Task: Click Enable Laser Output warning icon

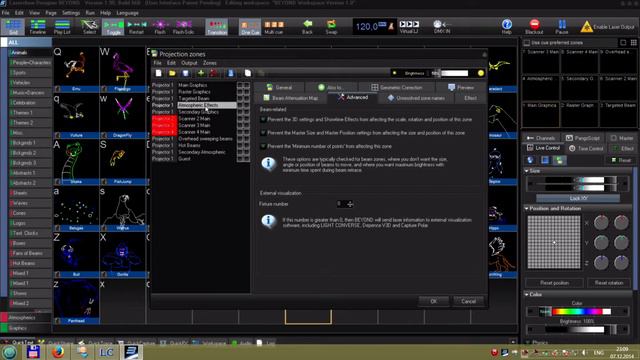Action: 587,27
